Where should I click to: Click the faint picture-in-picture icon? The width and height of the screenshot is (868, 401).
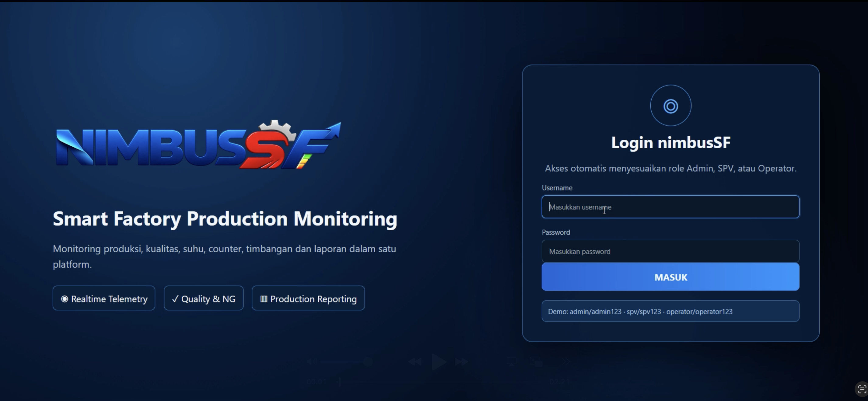536,362
